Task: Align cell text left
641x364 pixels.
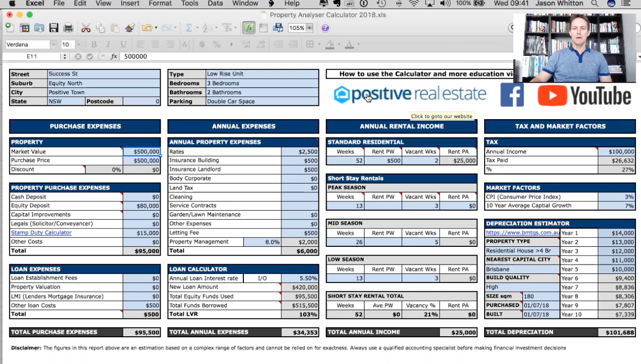Action: point(141,45)
